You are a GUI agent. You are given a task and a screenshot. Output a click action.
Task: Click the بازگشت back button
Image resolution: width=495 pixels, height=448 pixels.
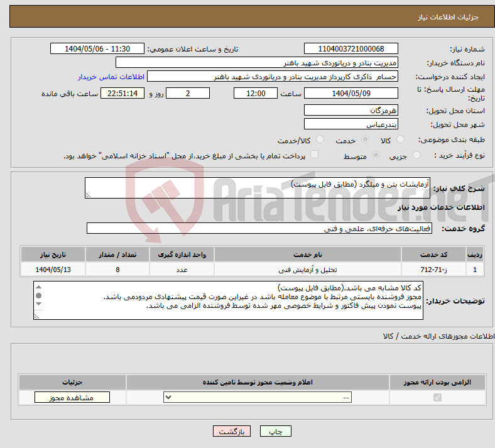232,431
